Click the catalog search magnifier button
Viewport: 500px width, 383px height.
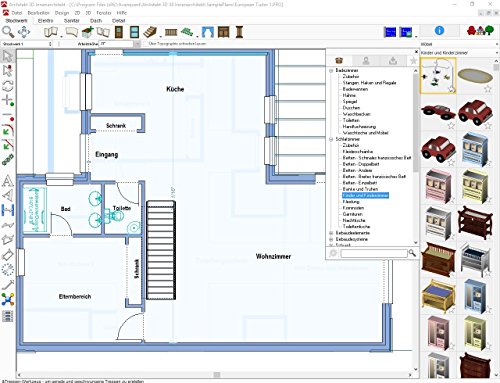412,253
